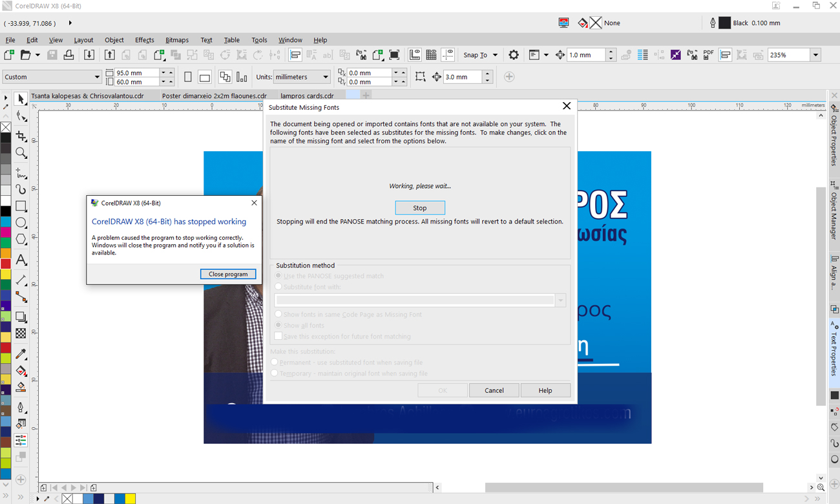Switch to 'Poster dimarxeio 2x2m flaounes.cdr' tab
The image size is (840, 504).
[214, 96]
